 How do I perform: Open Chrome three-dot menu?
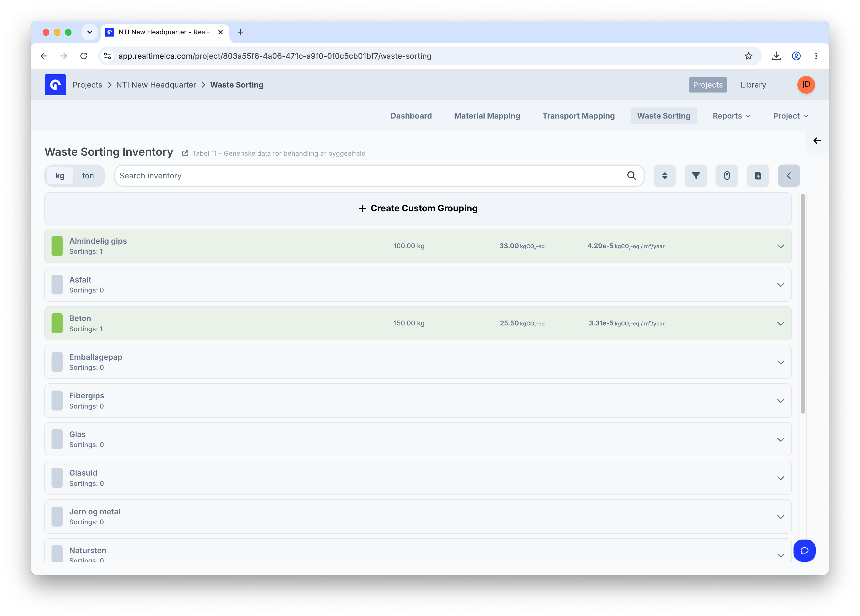(816, 56)
